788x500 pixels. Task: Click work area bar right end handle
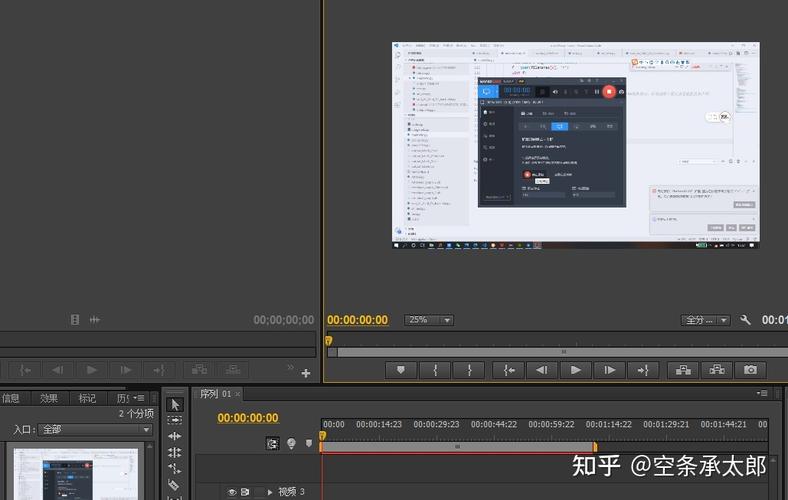[595, 447]
